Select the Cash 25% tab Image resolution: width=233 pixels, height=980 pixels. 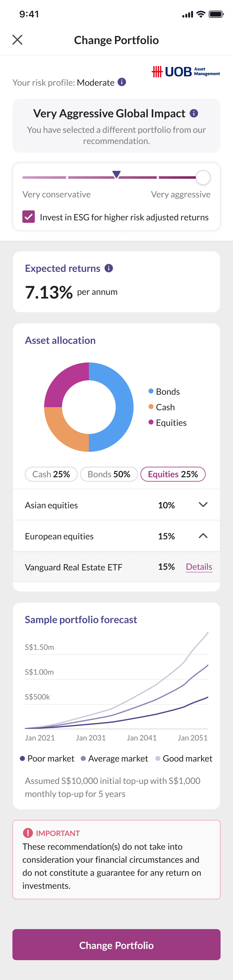click(x=51, y=474)
